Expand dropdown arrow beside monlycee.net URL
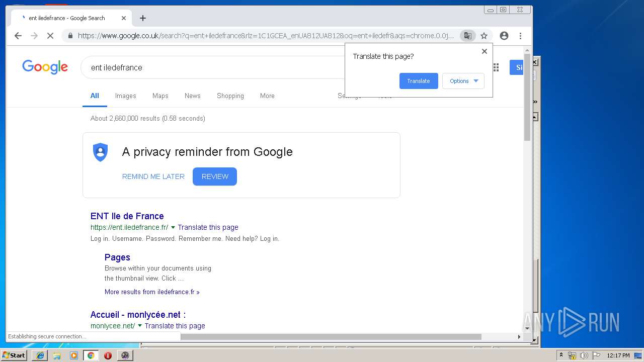644x362 pixels. coord(140,326)
